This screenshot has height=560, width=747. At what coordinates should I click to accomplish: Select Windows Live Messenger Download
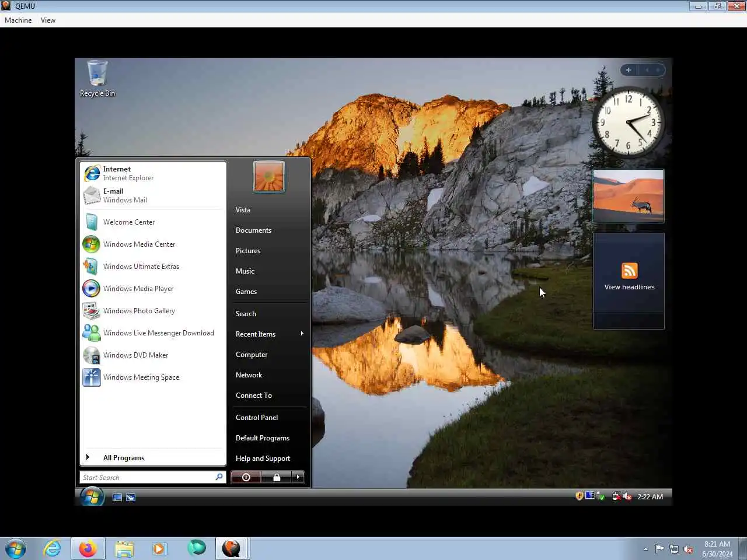152,333
